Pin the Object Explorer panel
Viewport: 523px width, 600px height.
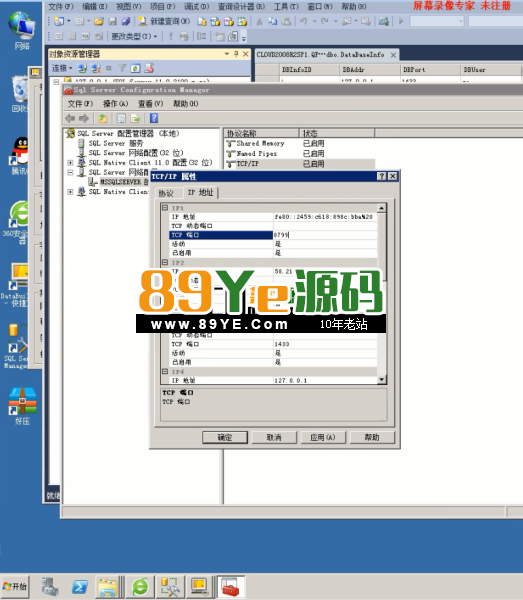tap(236, 54)
